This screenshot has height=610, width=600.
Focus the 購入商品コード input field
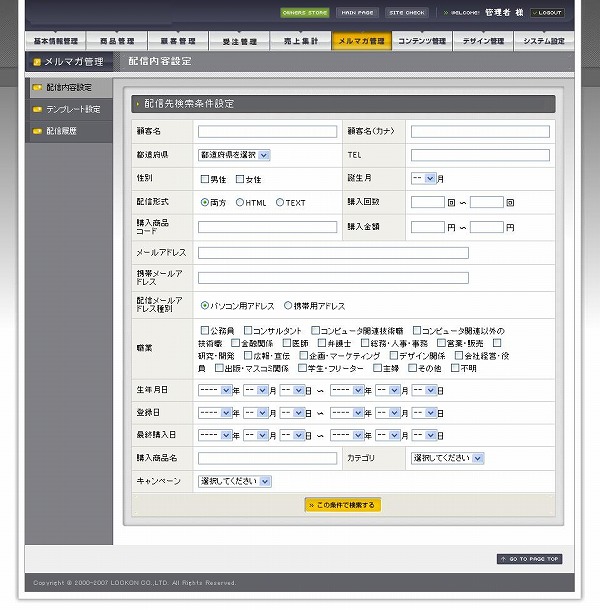click(x=267, y=227)
